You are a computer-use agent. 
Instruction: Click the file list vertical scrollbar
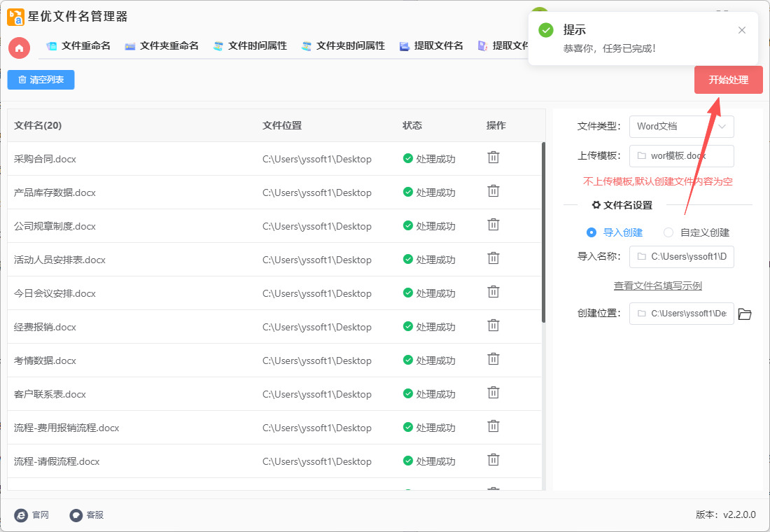[x=543, y=232]
